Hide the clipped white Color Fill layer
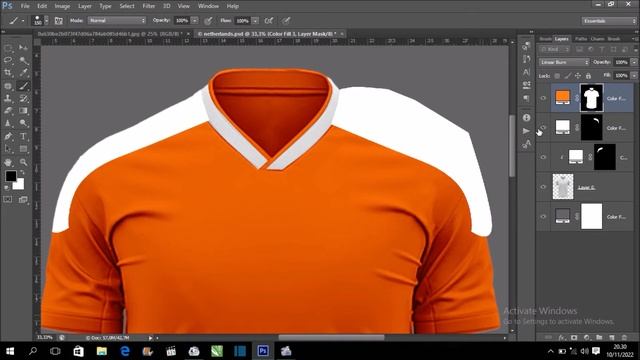This screenshot has height=360, width=640. [543, 157]
